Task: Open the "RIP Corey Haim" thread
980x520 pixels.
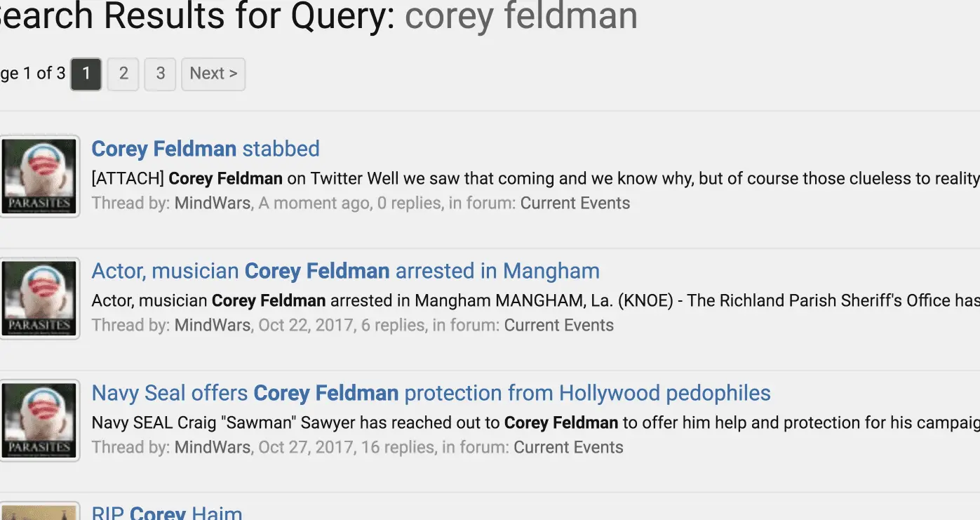Action: point(167,512)
